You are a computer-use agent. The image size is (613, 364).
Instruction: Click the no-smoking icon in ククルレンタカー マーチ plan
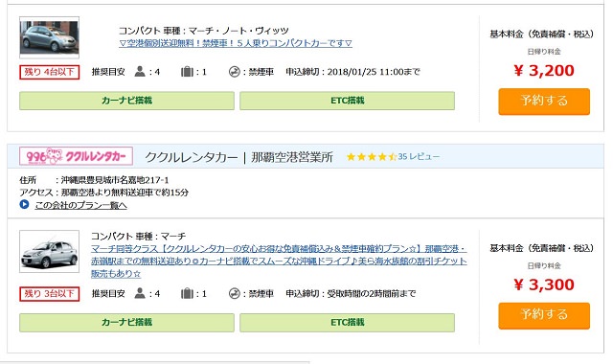234,294
